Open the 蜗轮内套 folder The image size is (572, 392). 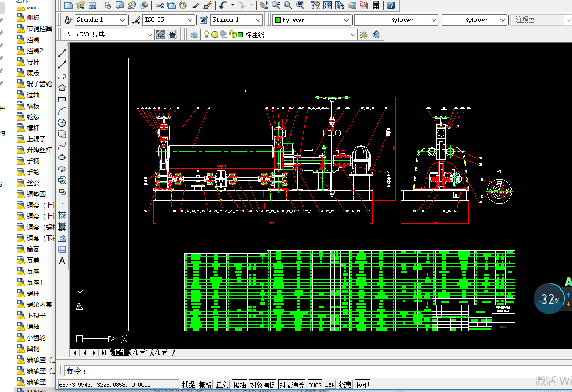[x=39, y=305]
